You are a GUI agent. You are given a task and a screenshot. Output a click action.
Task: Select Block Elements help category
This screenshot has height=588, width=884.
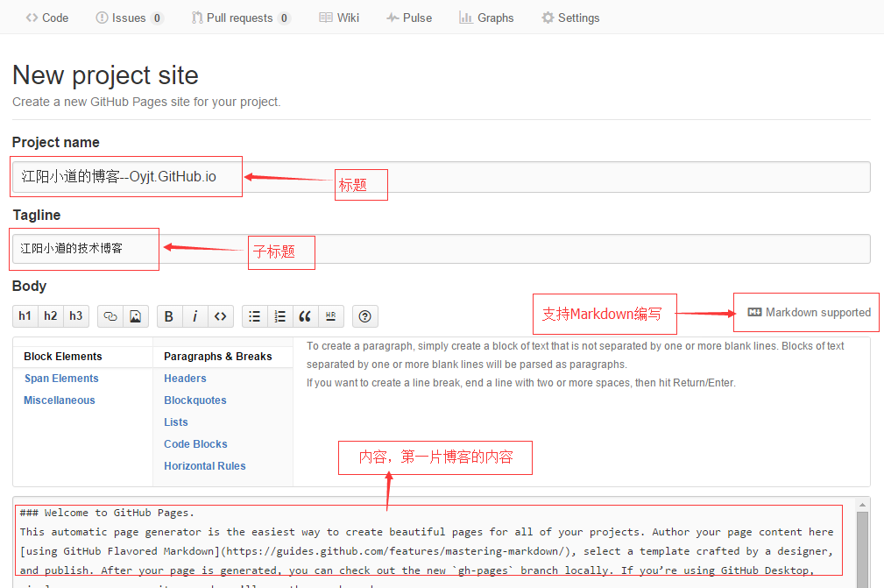click(x=83, y=357)
